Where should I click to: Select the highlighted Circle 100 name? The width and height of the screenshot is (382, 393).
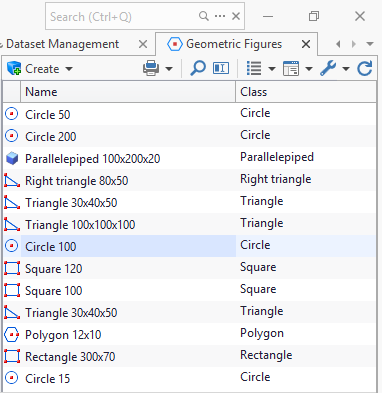coord(51,247)
